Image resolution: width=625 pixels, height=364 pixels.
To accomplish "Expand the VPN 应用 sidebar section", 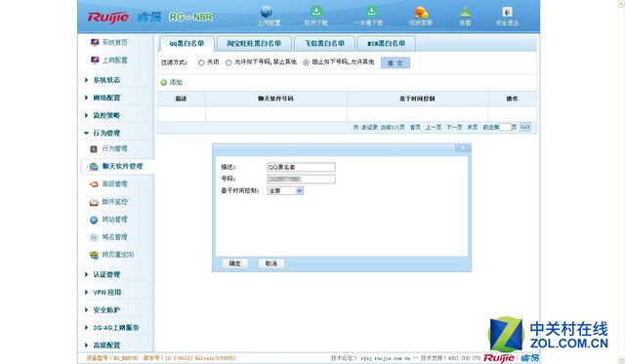I will (x=106, y=292).
